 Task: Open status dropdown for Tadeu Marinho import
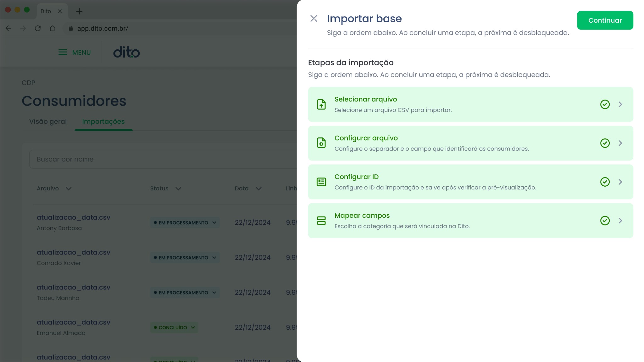click(x=185, y=293)
